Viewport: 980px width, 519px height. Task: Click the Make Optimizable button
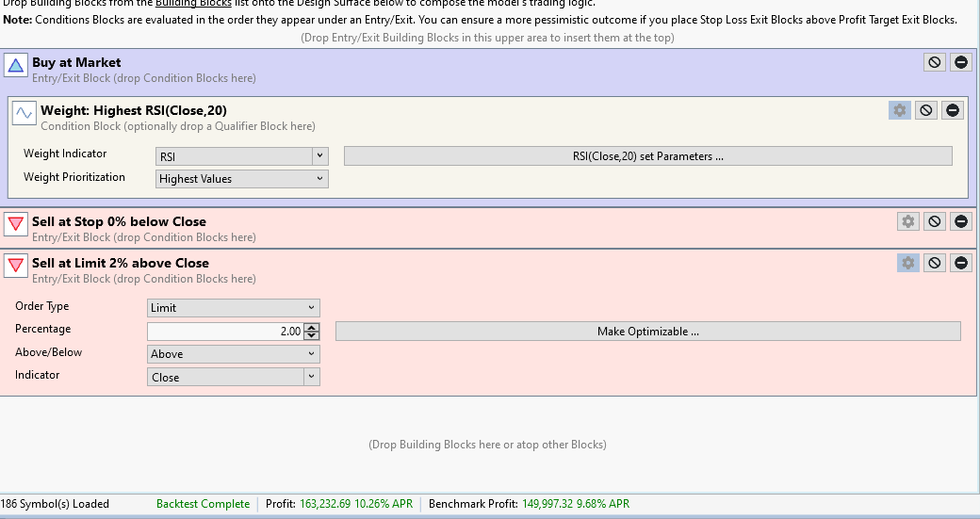pos(647,332)
